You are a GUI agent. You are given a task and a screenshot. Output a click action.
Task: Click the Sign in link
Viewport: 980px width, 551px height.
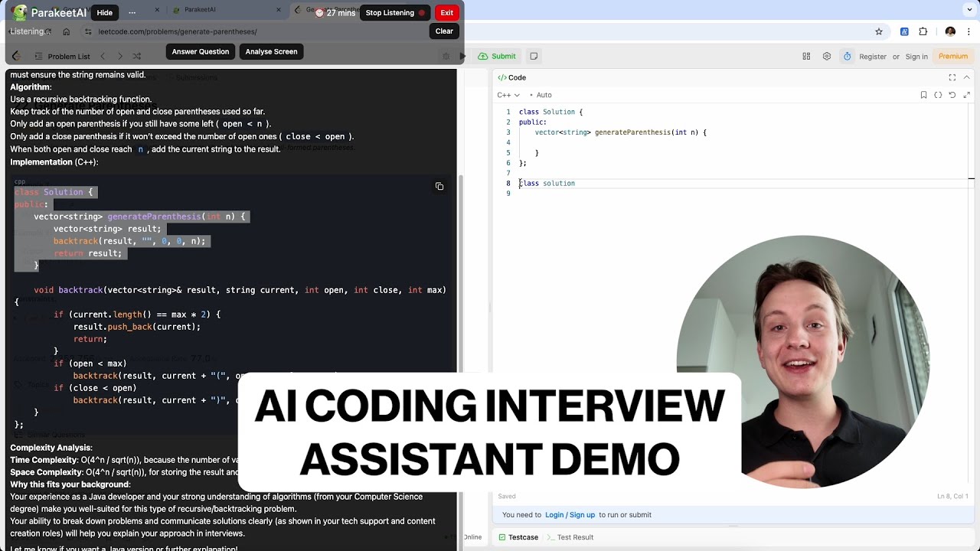point(916,57)
